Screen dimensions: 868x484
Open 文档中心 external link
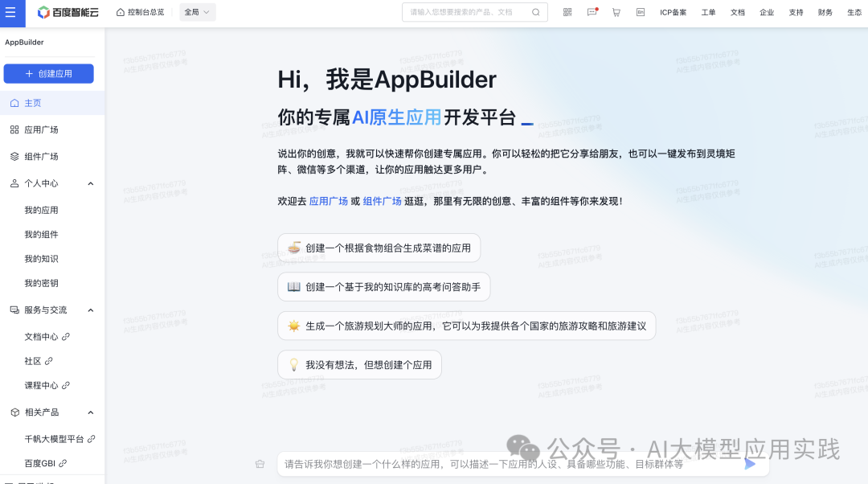pos(47,337)
